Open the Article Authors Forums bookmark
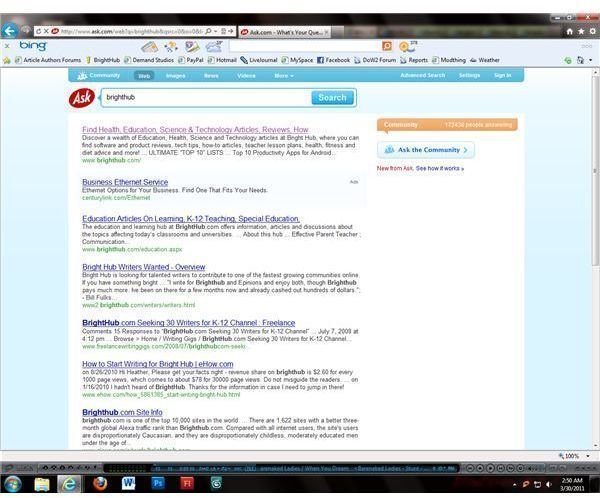Image resolution: width=600 pixels, height=498 pixels. 48,60
